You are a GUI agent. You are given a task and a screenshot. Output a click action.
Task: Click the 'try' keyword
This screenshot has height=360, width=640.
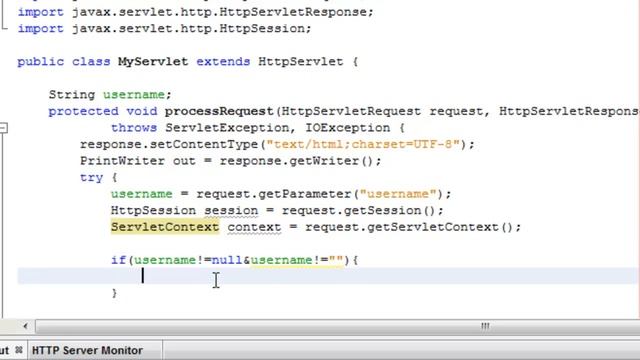point(91,178)
